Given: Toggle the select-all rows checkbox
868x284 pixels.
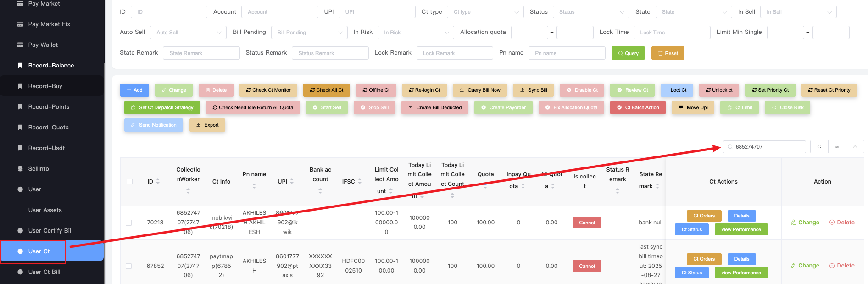Looking at the screenshot, I should point(129,182).
